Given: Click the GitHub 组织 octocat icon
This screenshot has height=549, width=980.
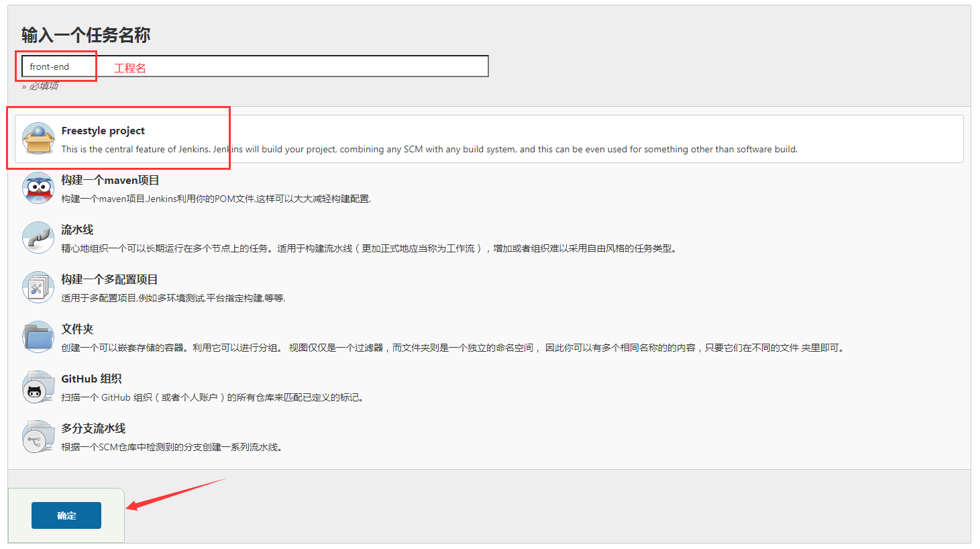Looking at the screenshot, I should tap(38, 387).
